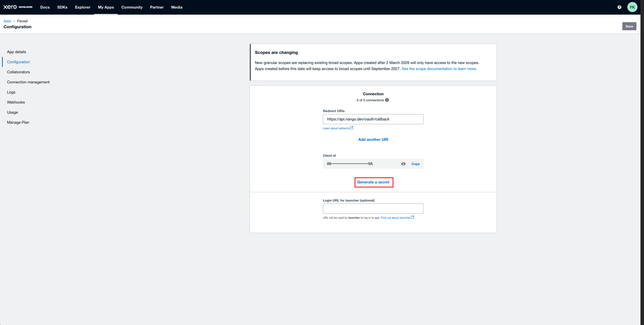This screenshot has height=325, width=644.
Task: Select Configuration in sidebar
Action: pos(18,62)
